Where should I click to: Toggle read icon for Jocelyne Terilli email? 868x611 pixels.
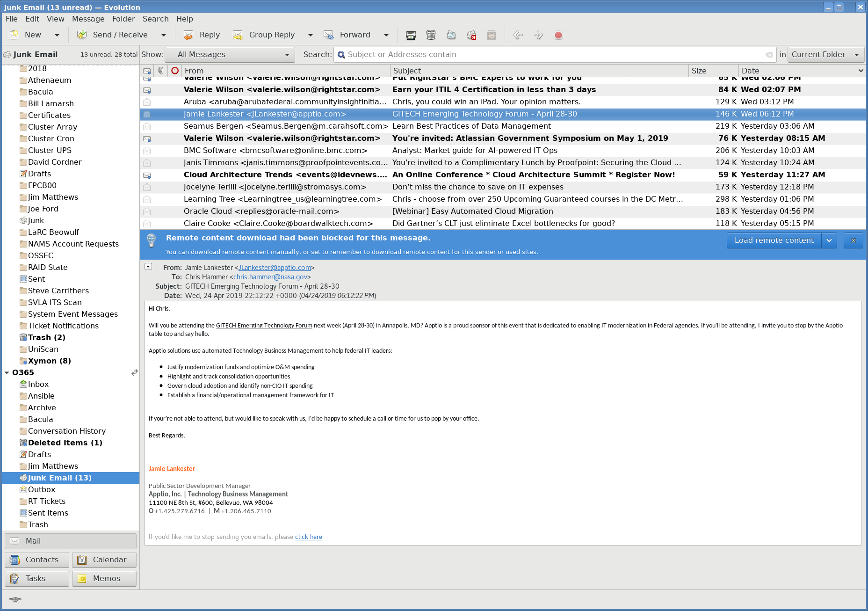coord(147,187)
